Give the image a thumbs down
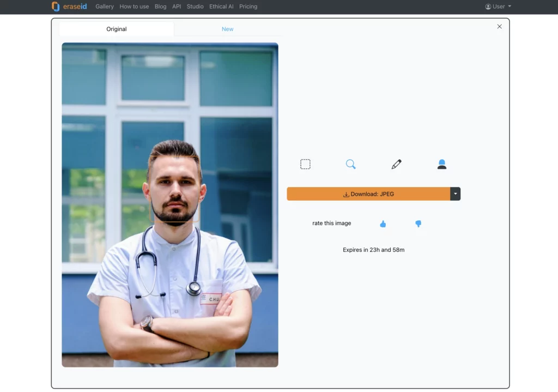558x392 pixels. [x=418, y=224]
